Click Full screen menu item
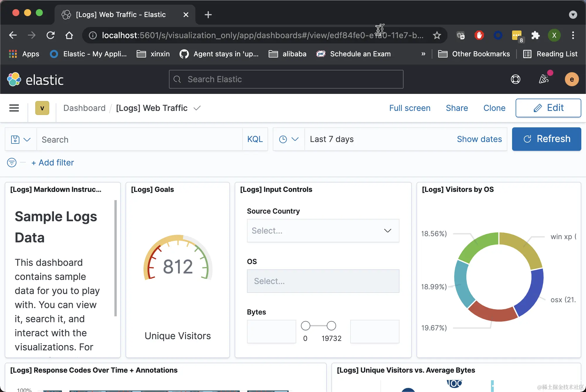This screenshot has width=586, height=392. point(410,108)
